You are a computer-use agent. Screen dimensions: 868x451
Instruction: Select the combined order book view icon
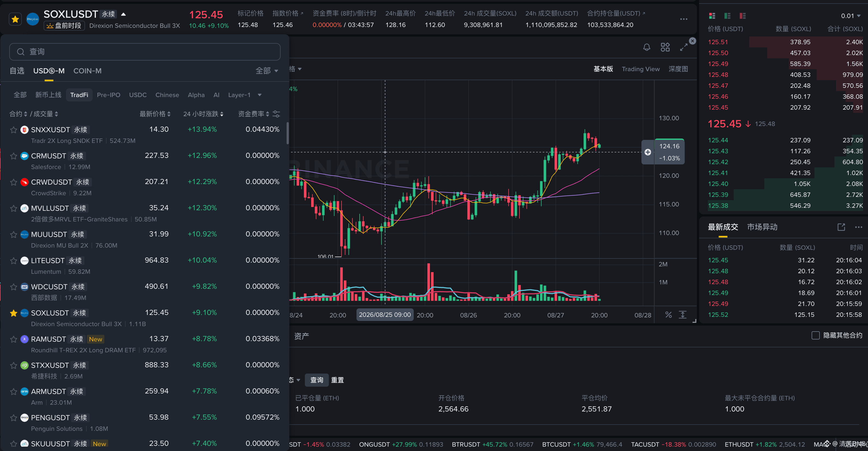[x=712, y=16]
